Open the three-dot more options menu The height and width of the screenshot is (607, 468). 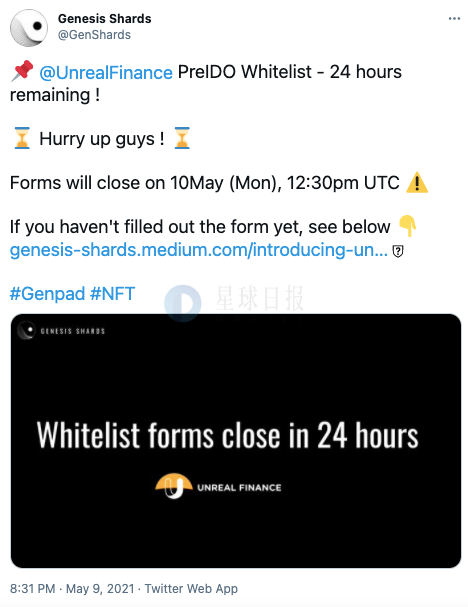pyautogui.click(x=454, y=19)
